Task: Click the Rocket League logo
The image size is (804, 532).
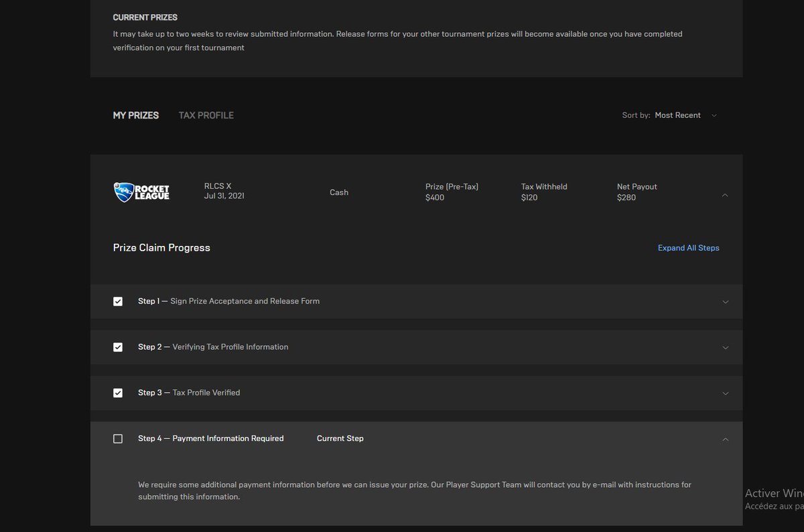Action: click(141, 192)
